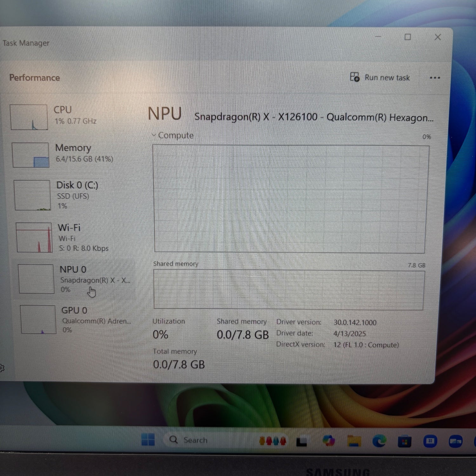
Task: Select the CPU performance graph thumbnail
Action: tap(29, 117)
